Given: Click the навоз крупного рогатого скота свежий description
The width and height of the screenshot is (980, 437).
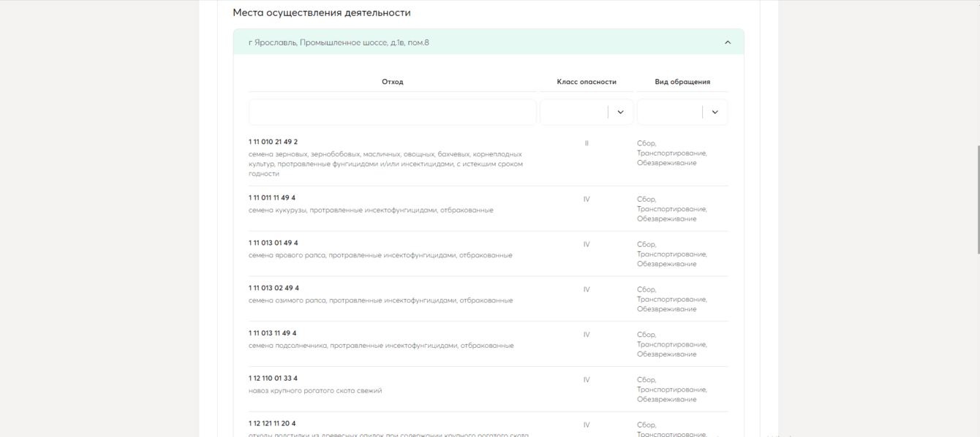Looking at the screenshot, I should (315, 391).
